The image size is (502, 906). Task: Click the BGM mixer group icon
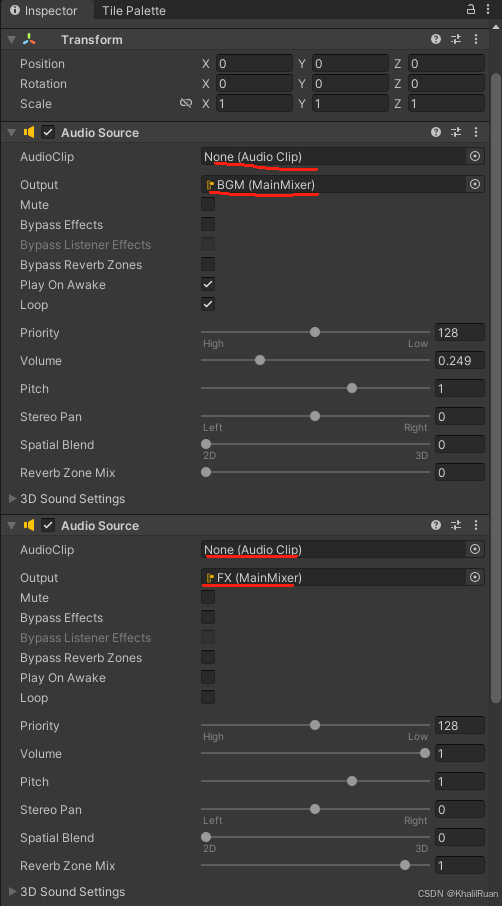(x=210, y=185)
